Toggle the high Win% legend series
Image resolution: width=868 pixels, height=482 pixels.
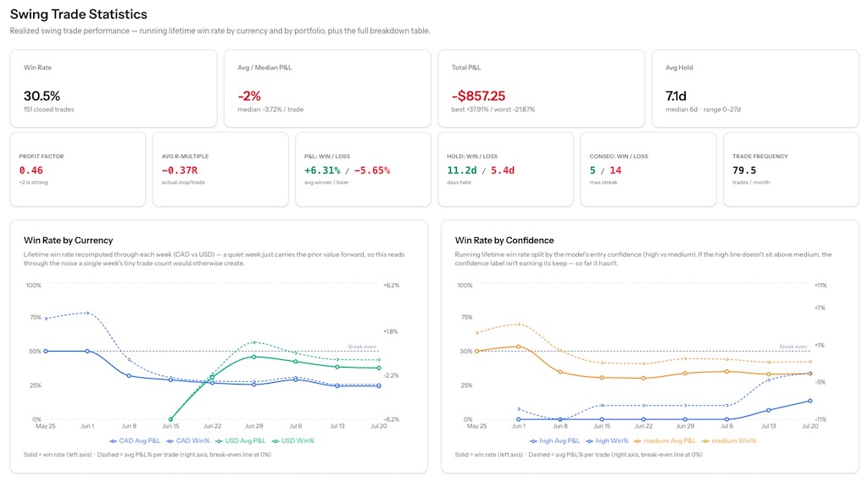click(x=607, y=441)
